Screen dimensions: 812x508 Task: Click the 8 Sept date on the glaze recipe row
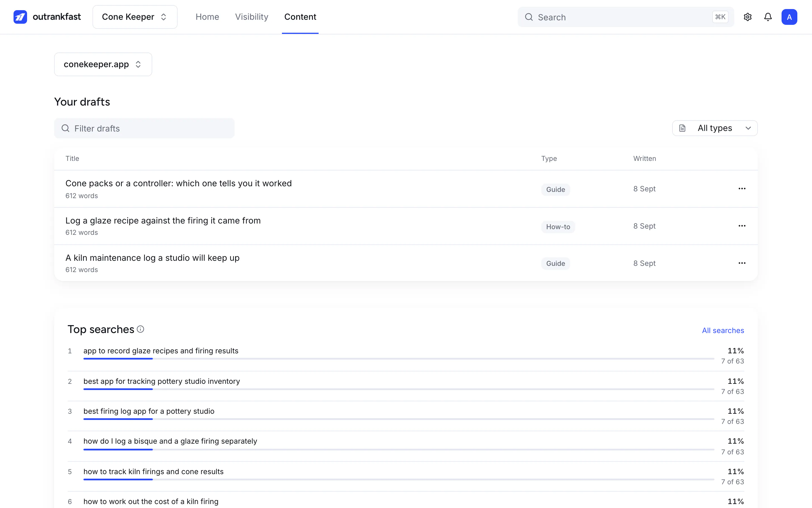[x=644, y=226]
